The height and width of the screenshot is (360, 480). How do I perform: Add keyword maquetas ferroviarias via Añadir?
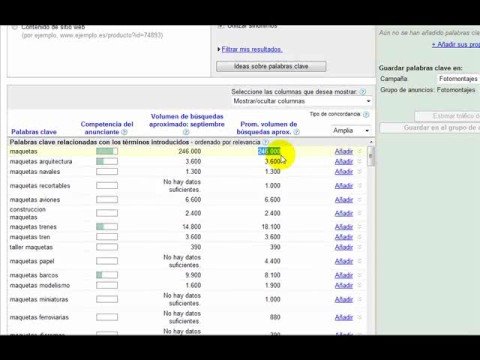point(344,317)
